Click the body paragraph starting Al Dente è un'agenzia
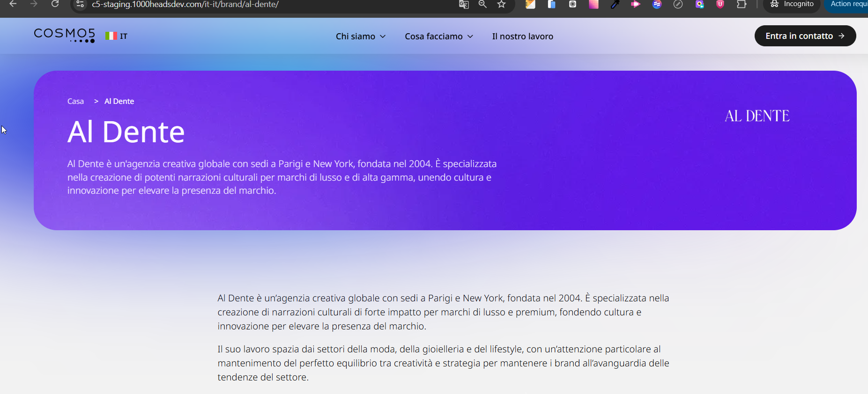Viewport: 868px width, 394px height. coord(443,312)
